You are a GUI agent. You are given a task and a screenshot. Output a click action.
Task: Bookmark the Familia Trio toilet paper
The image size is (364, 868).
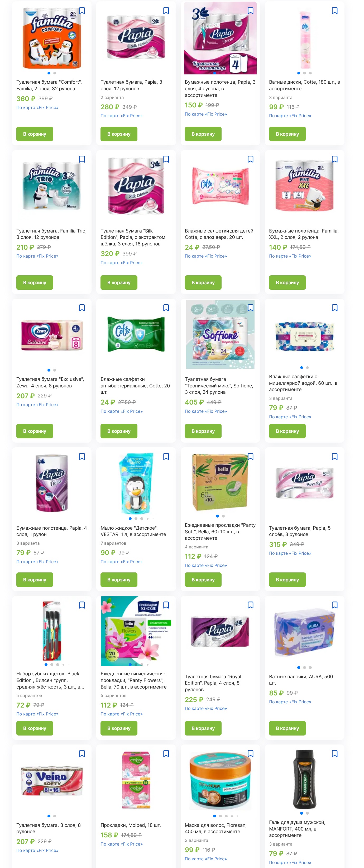[82, 159]
